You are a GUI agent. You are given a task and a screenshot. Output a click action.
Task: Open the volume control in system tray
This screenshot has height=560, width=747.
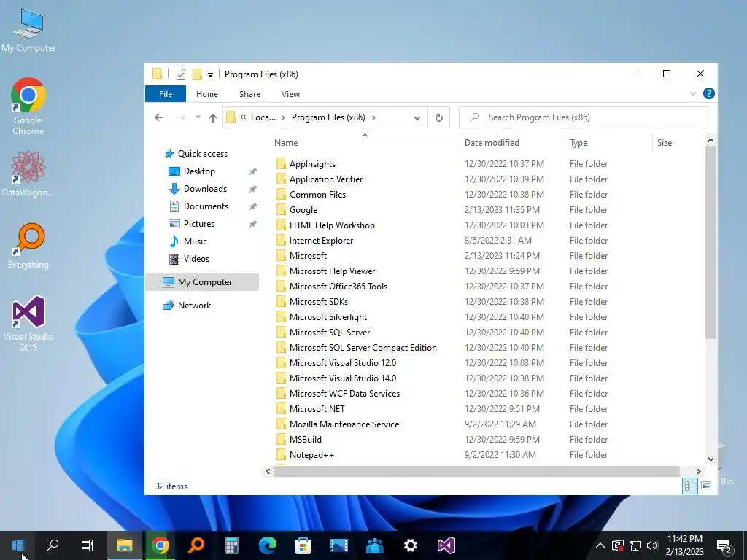(652, 545)
